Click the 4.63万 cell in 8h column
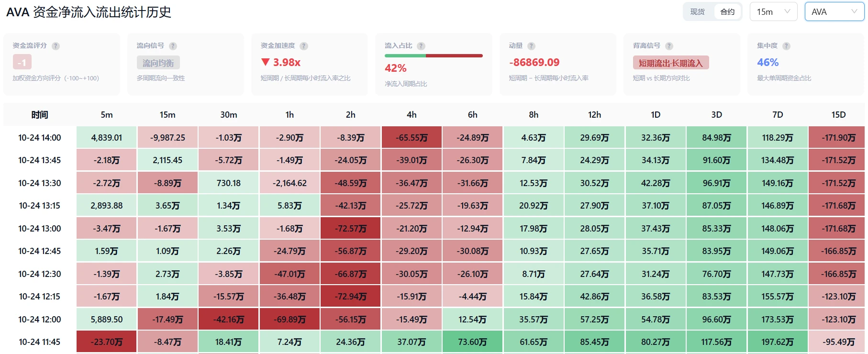The width and height of the screenshot is (868, 354). point(534,138)
